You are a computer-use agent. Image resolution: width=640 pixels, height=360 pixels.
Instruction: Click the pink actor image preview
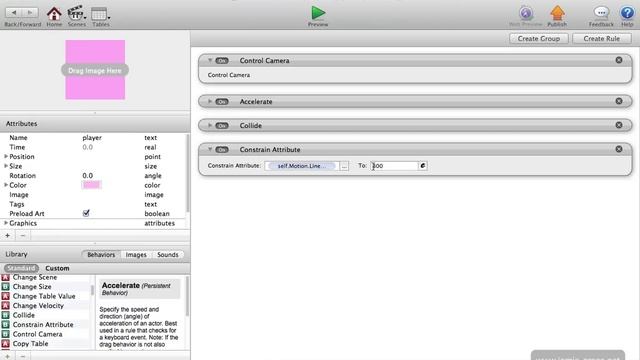coord(95,70)
